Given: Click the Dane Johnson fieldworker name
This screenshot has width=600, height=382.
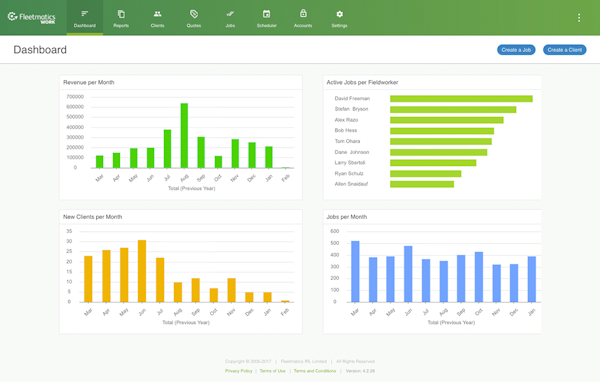Looking at the screenshot, I should [x=352, y=152].
